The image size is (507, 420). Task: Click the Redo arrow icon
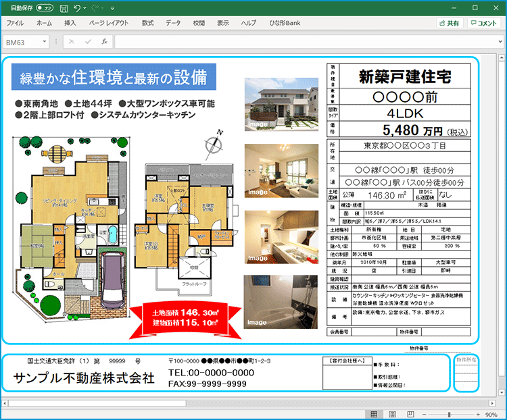click(x=95, y=8)
